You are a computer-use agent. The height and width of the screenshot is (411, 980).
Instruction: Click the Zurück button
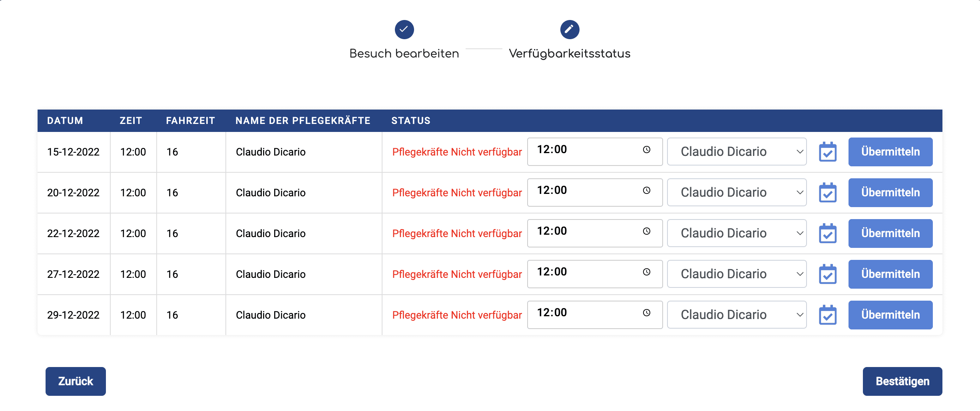click(x=76, y=381)
